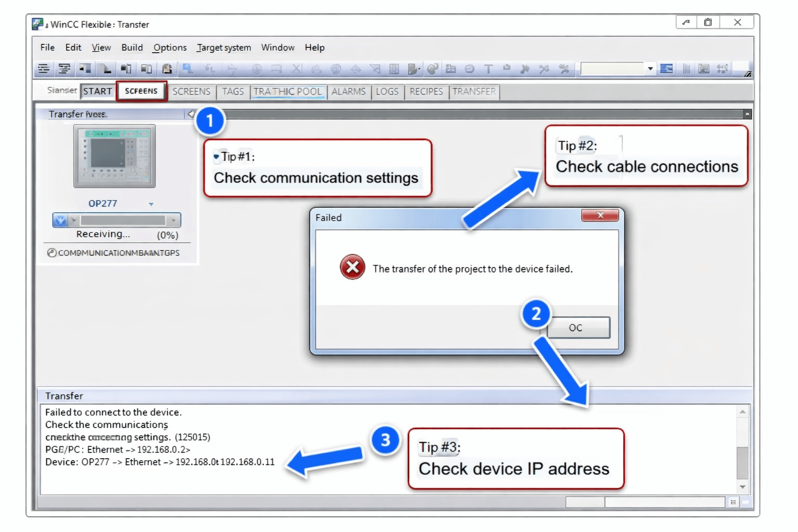
Task: Click the WinCC Flexible icon in the title bar
Action: click(x=37, y=23)
